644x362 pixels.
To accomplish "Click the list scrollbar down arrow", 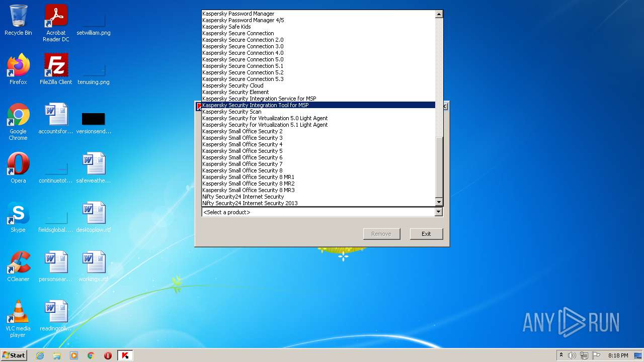I will [439, 202].
